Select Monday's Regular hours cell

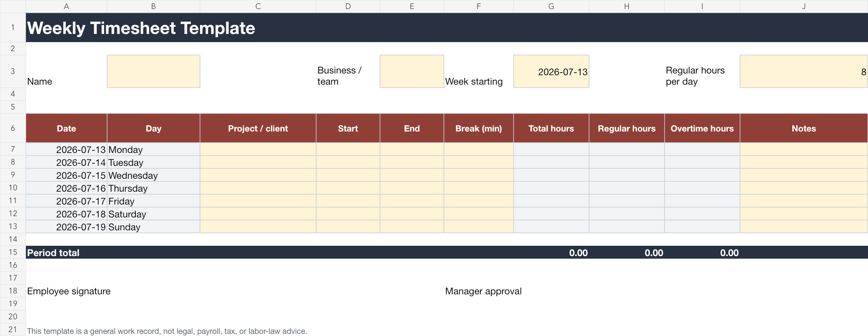pos(627,150)
